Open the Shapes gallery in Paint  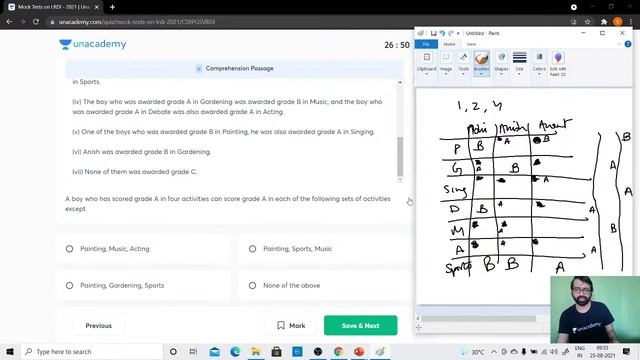pos(501,64)
